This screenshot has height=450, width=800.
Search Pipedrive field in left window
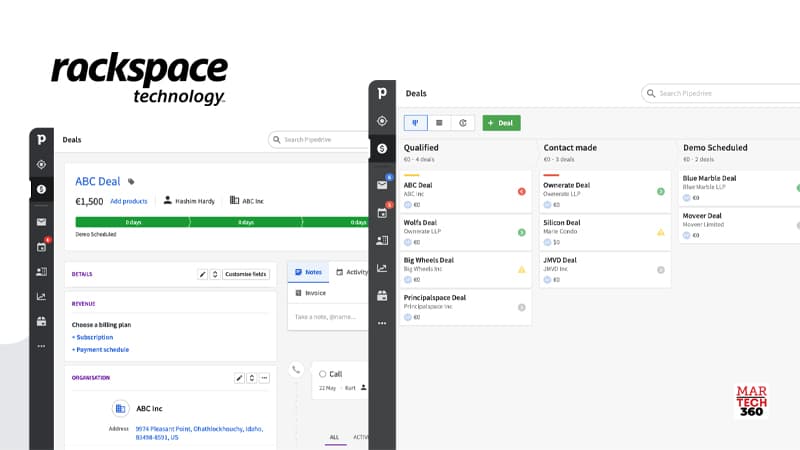(319, 139)
